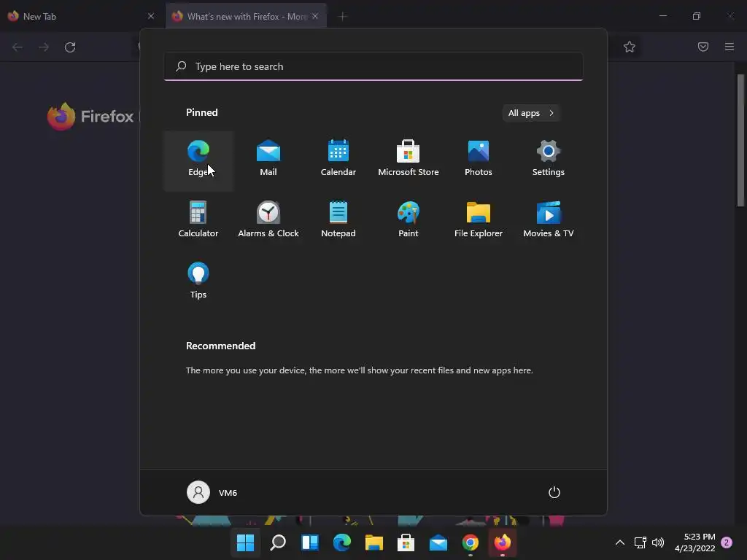
Task: Launch Movies & TV app
Action: click(x=549, y=222)
